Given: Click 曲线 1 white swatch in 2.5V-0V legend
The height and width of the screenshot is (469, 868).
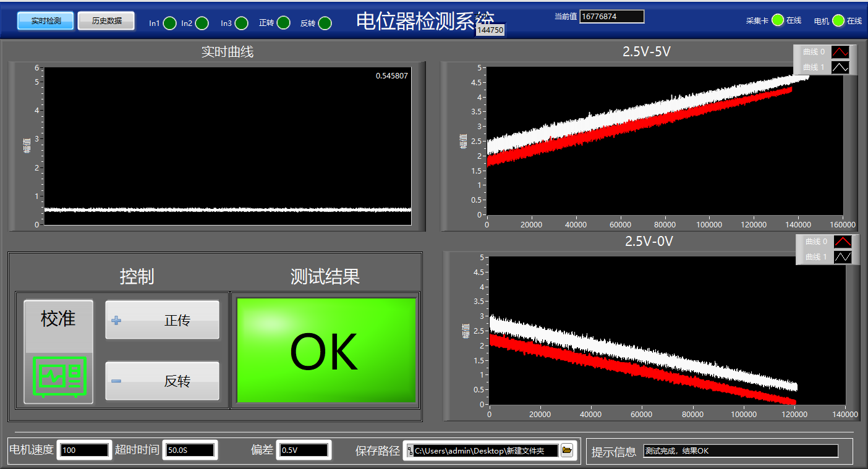Looking at the screenshot, I should click(x=843, y=257).
